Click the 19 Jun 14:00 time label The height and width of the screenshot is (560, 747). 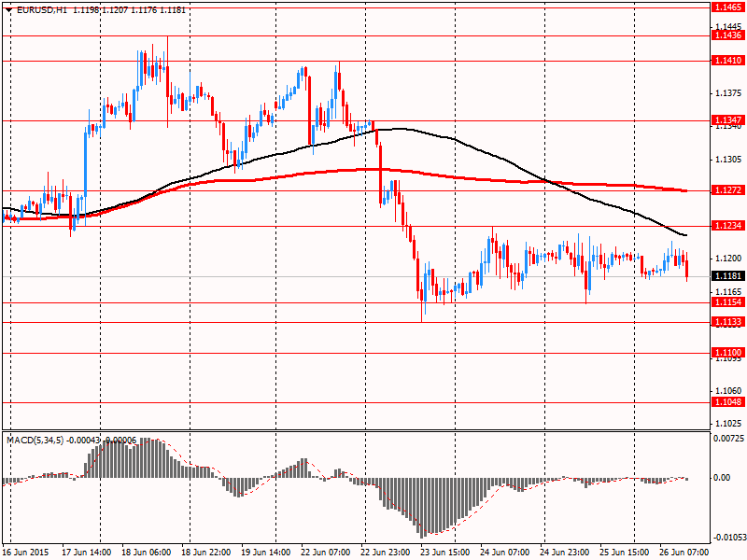click(x=266, y=553)
